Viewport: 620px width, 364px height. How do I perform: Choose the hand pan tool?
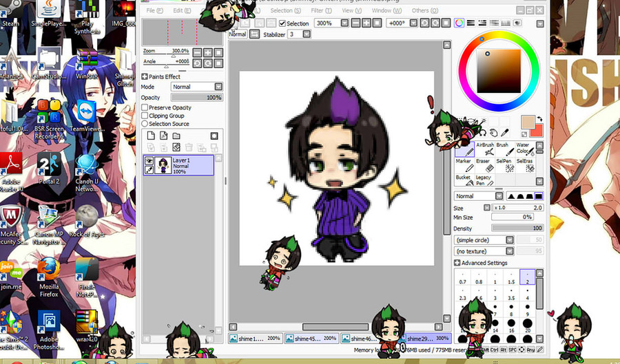[x=493, y=133]
